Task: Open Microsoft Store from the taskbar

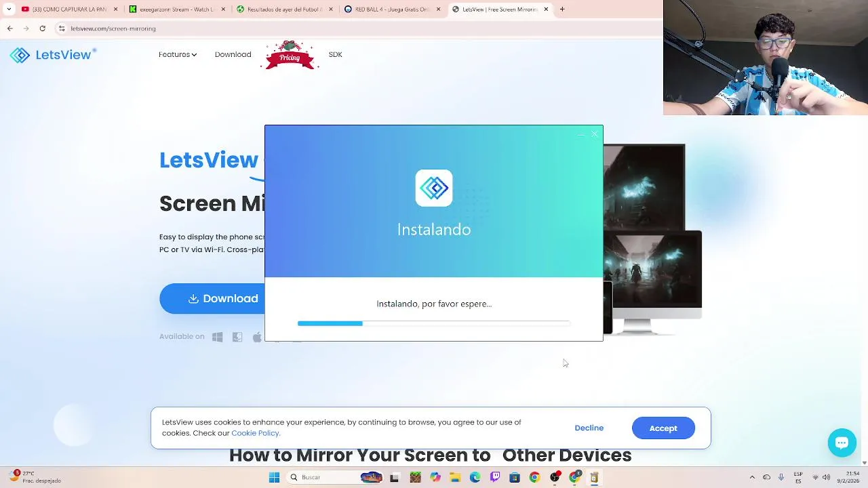Action: [x=515, y=478]
